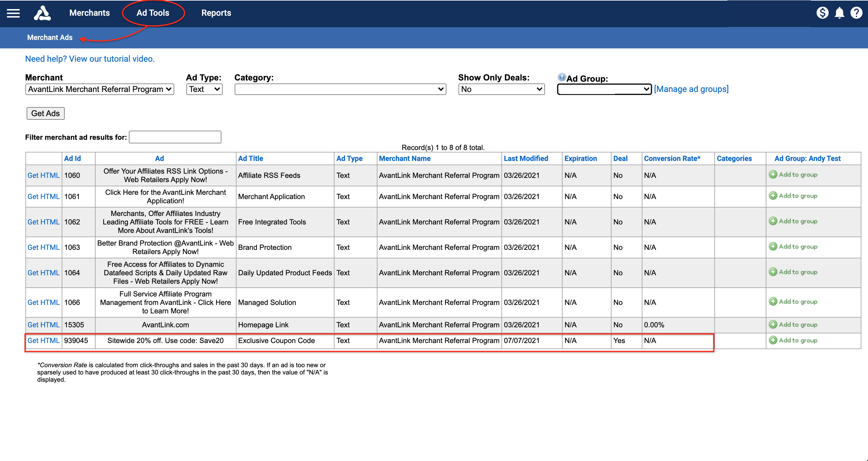868x461 pixels.
Task: Open the hamburger navigation menu
Action: (13, 13)
